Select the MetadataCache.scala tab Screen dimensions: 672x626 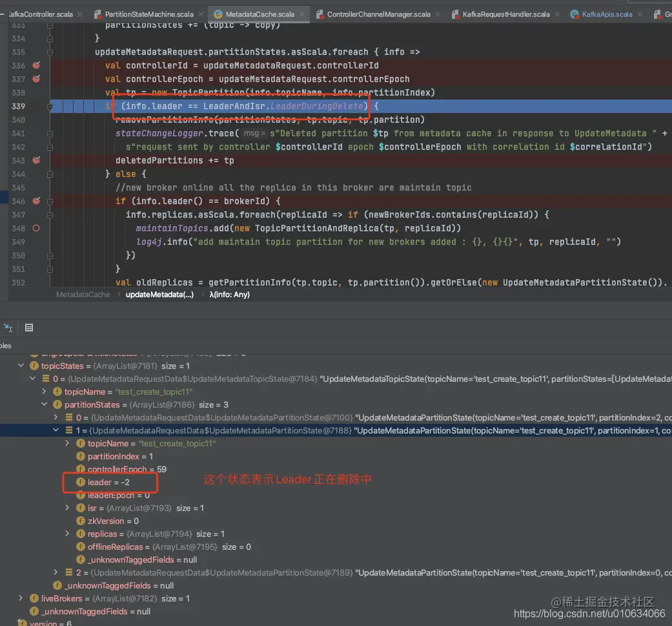click(260, 14)
